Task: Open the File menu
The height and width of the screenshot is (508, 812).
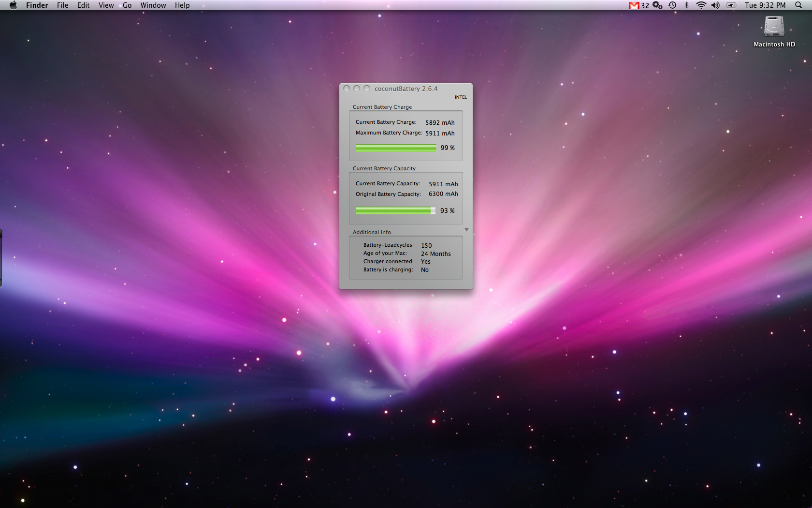Action: pos(62,5)
